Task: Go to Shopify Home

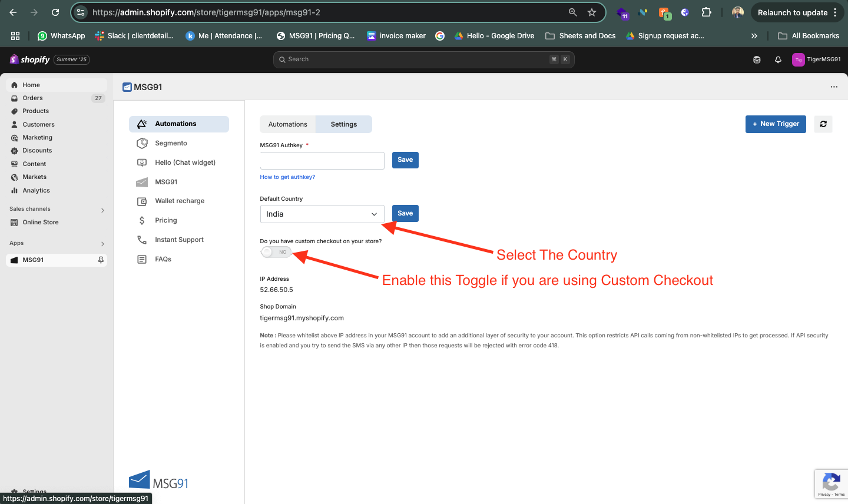Action: [57, 85]
